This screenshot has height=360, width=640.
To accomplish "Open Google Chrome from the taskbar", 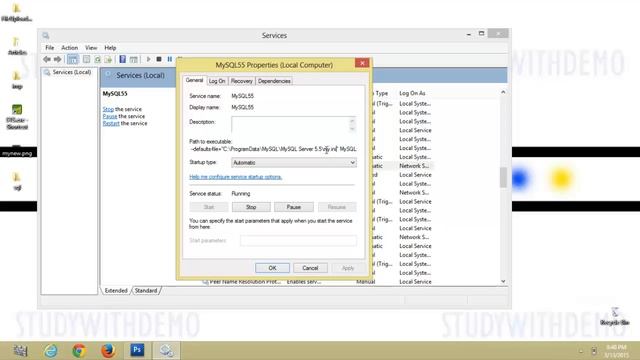I will coord(79,351).
